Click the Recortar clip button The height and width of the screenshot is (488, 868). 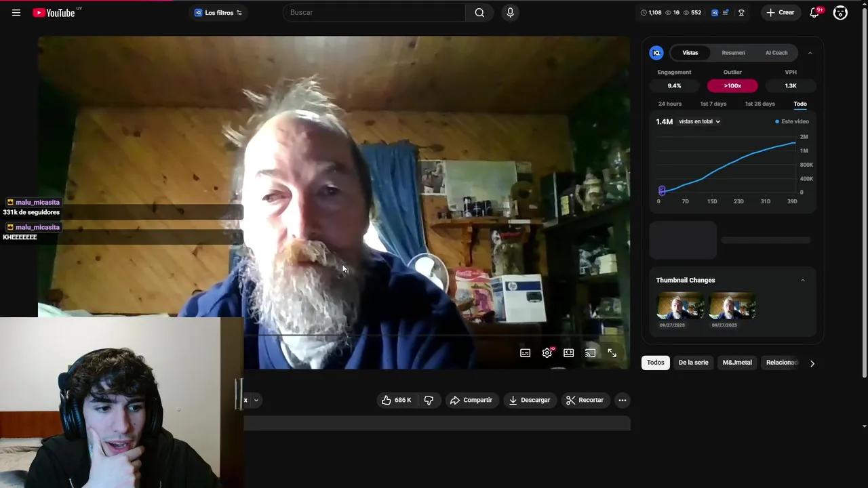tap(585, 400)
